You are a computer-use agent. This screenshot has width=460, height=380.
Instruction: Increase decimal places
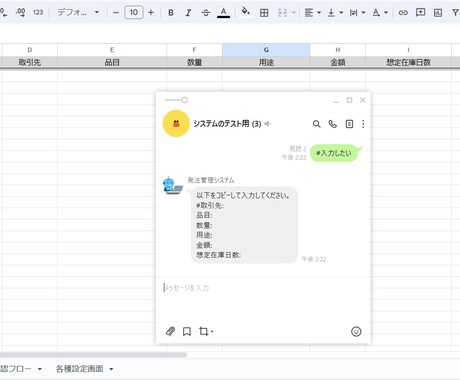tap(21, 13)
